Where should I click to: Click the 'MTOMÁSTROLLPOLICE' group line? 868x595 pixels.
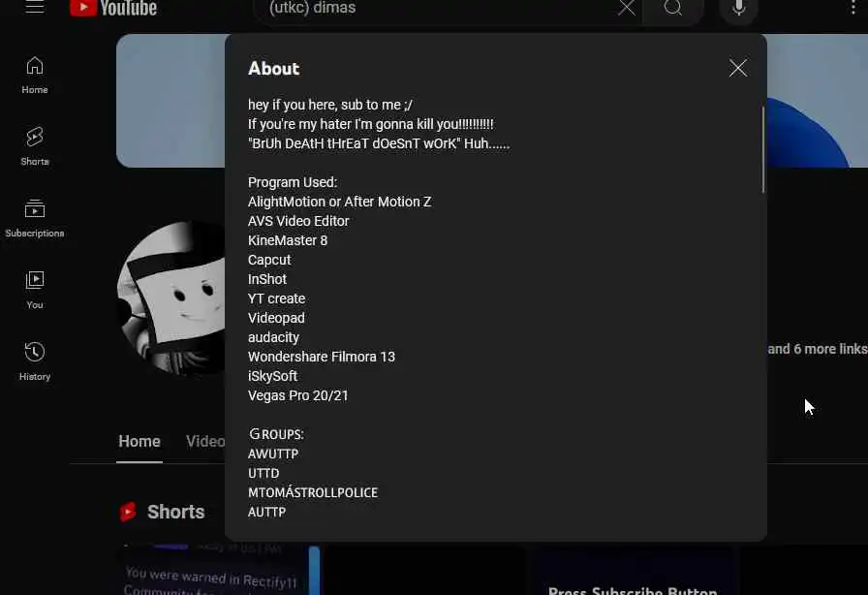click(313, 492)
